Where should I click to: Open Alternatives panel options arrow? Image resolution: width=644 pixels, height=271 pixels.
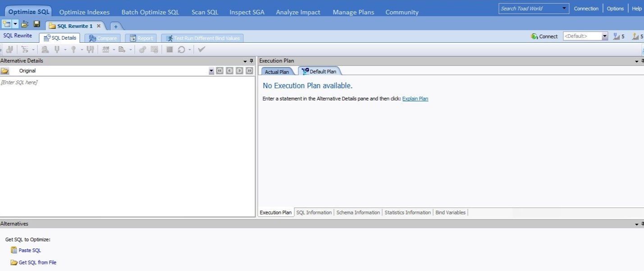tap(637, 224)
